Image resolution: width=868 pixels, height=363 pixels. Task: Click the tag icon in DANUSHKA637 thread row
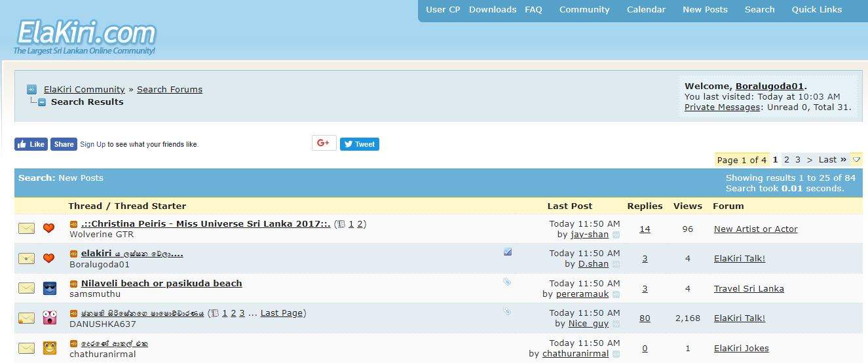point(507,312)
